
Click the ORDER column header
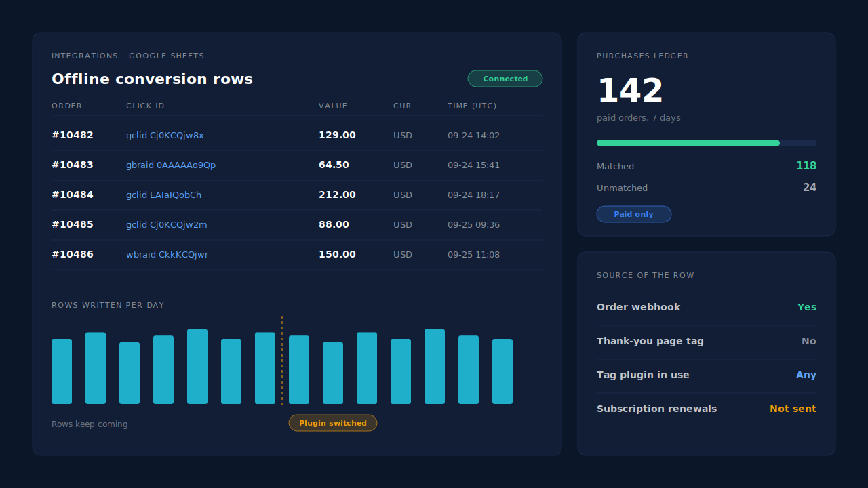(x=66, y=106)
